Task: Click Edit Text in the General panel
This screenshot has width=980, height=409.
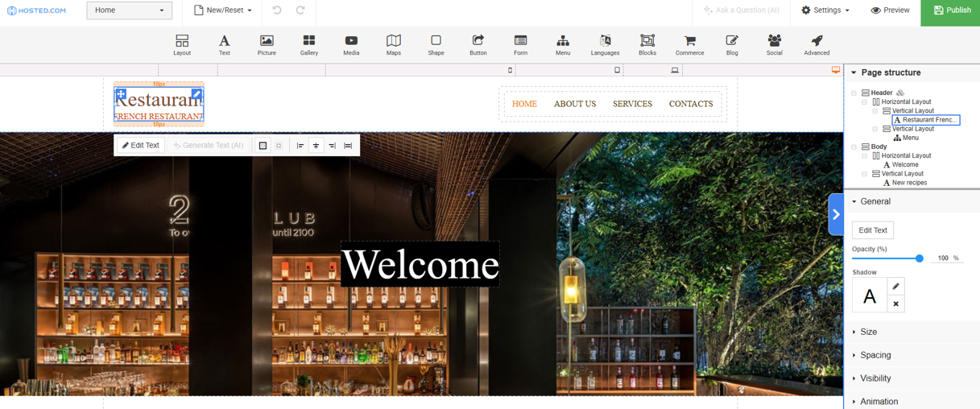Action: point(872,230)
